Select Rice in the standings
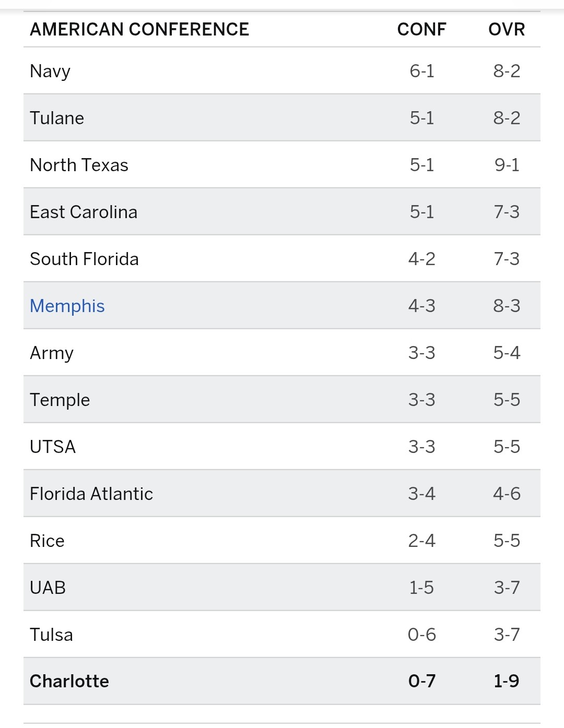Screen dimensions: 564x728 pos(47,541)
